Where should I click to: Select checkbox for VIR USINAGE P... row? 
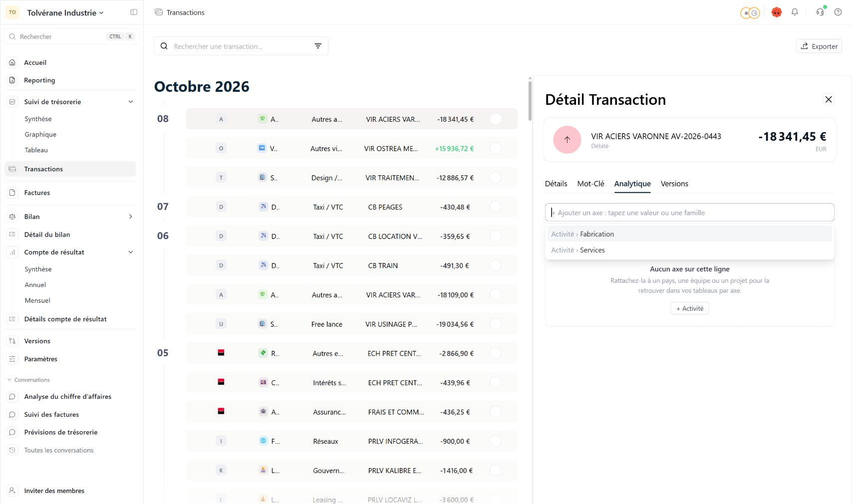coord(496,324)
